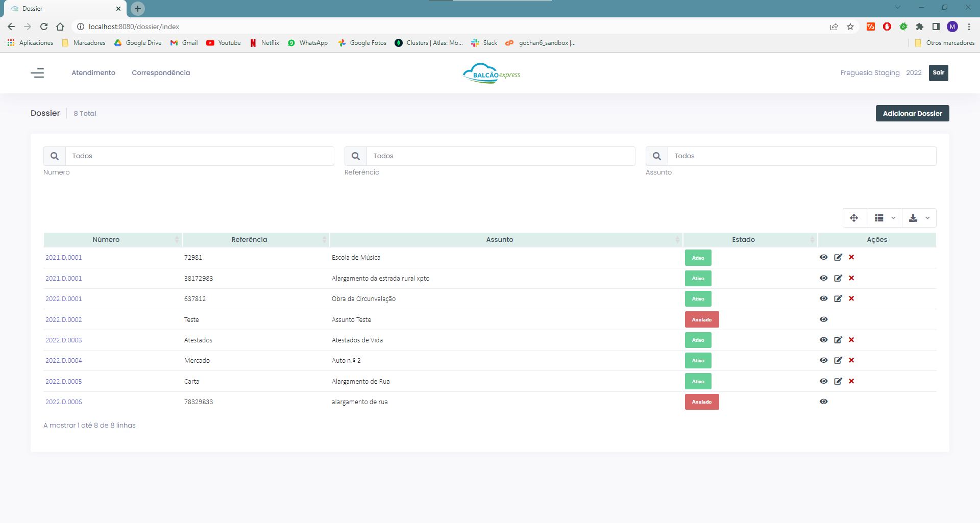The height and width of the screenshot is (523, 980).
Task: View dossier 2022.D.0006 details
Action: pyautogui.click(x=823, y=402)
